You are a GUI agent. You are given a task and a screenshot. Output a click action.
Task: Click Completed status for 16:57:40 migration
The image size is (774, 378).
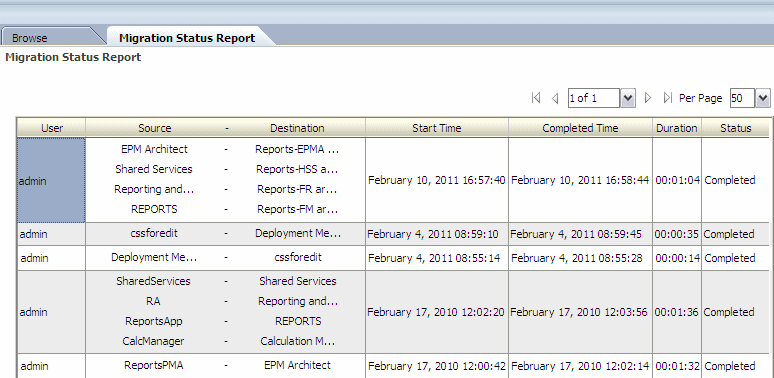click(730, 180)
